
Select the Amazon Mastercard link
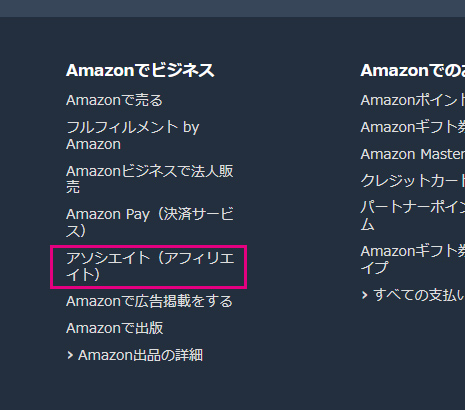coord(413,154)
